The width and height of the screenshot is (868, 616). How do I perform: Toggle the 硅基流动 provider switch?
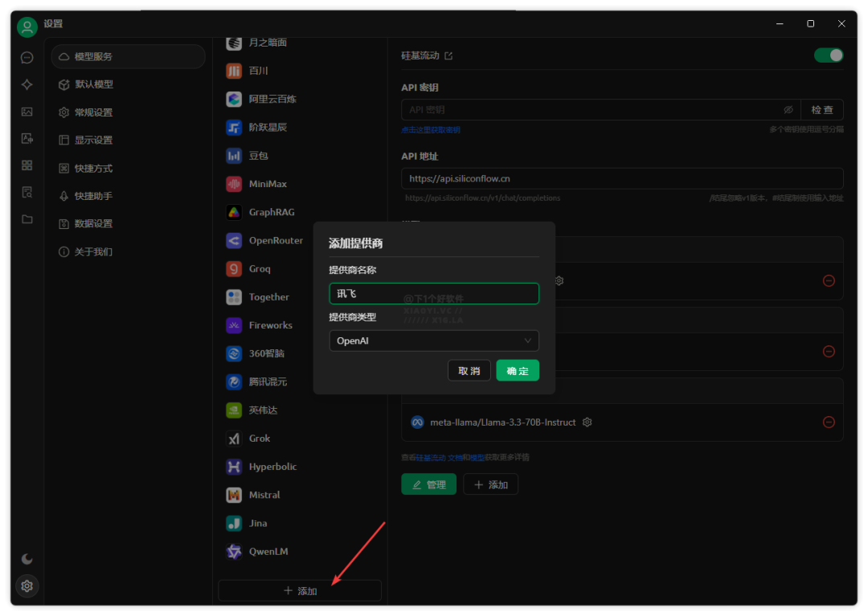point(829,55)
